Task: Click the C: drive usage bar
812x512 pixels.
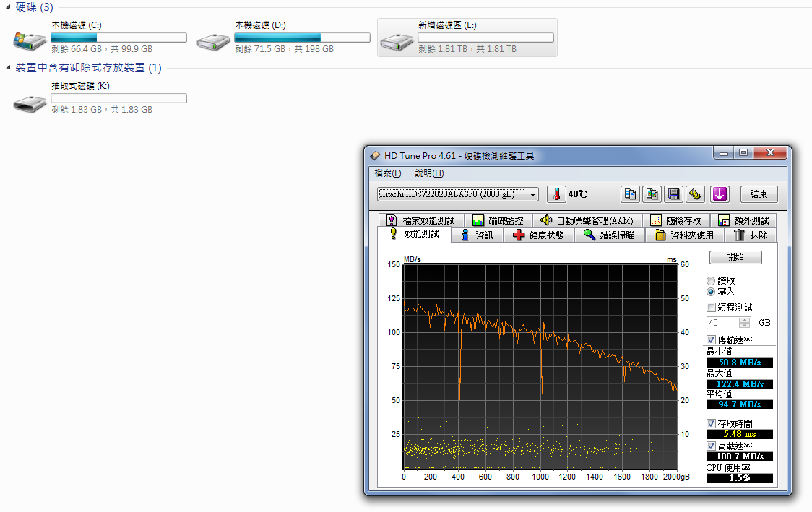Action: [x=118, y=38]
